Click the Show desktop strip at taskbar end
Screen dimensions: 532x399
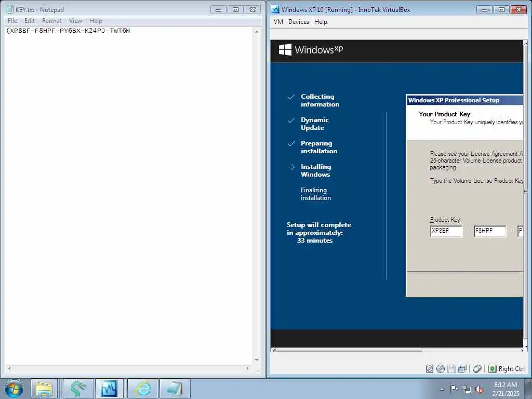(529, 389)
